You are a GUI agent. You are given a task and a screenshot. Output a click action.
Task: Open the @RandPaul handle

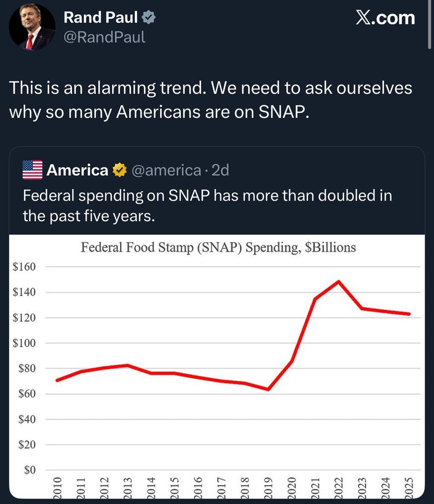104,37
